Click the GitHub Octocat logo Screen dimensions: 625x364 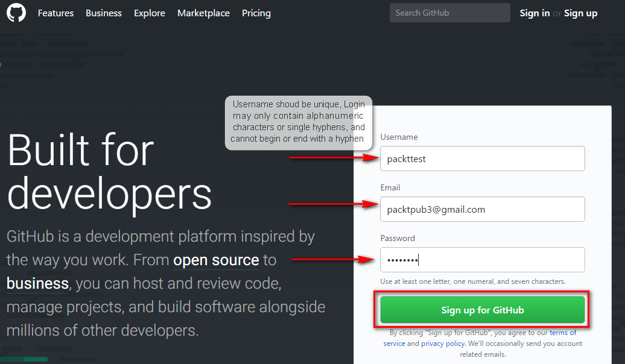click(x=16, y=13)
